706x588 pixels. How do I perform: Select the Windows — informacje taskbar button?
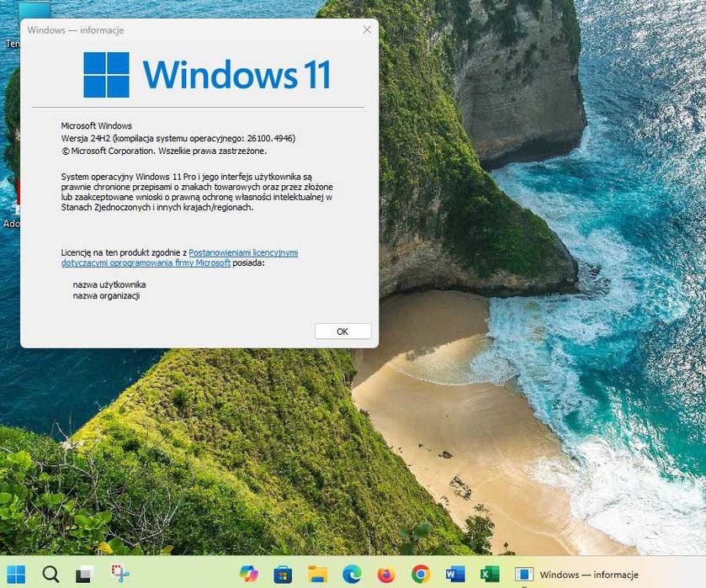click(x=576, y=575)
